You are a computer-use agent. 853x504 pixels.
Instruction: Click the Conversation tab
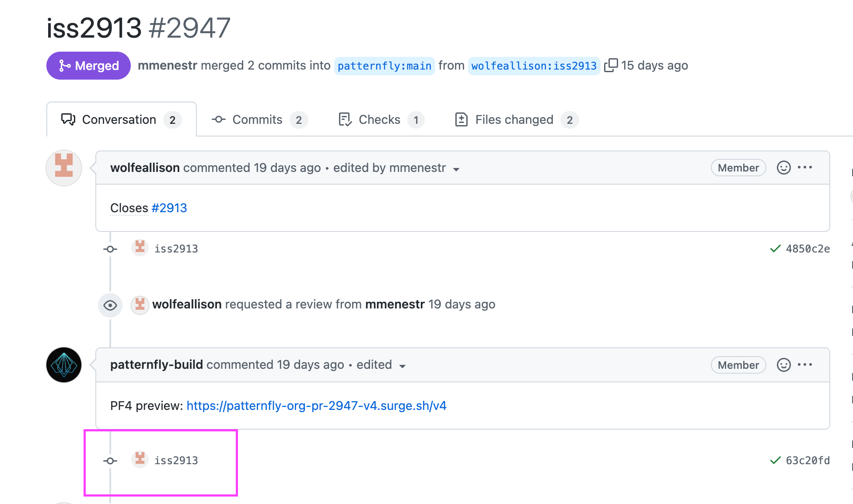pos(121,119)
